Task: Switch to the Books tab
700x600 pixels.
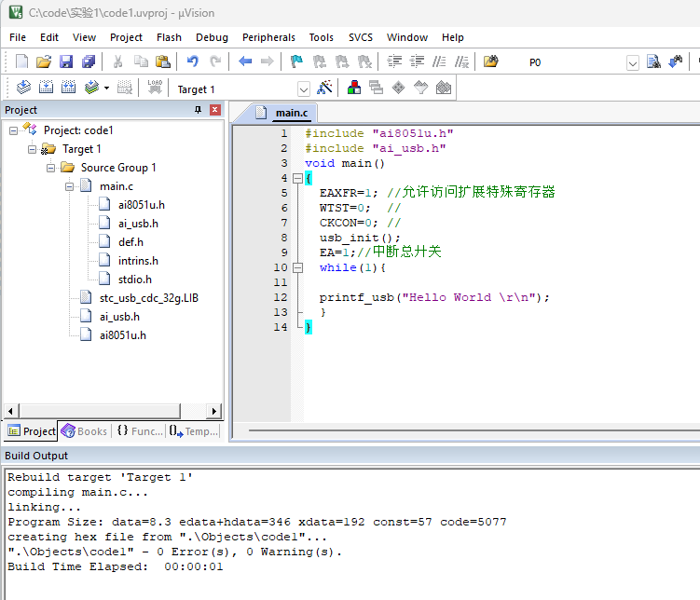Action: click(x=85, y=431)
